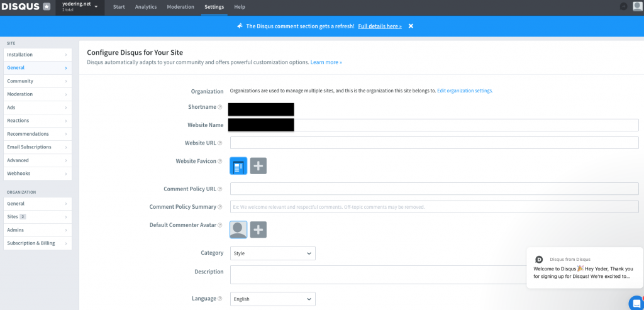Click the DISQUS logo star icon

pyautogui.click(x=47, y=7)
